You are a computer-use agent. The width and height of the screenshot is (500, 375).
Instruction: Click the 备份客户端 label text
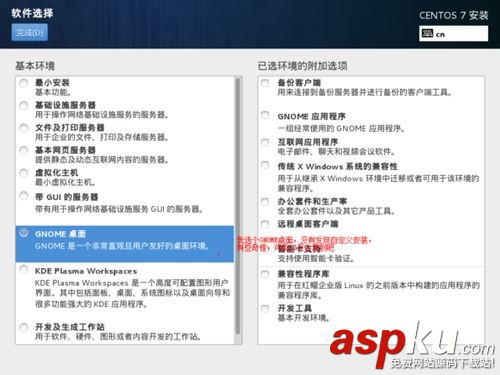click(299, 82)
